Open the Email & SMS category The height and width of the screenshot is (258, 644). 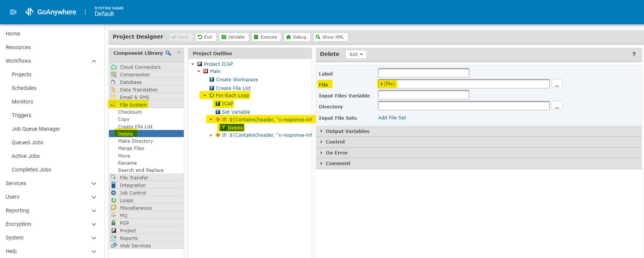point(146,97)
